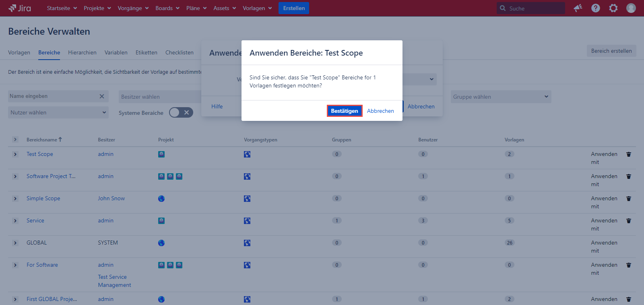Toggle the Systeme Beraiche switch
The width and height of the screenshot is (644, 305).
[x=181, y=113]
